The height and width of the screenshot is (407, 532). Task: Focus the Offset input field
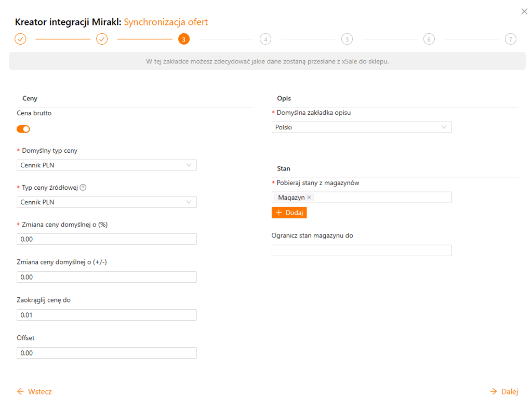[x=107, y=353]
